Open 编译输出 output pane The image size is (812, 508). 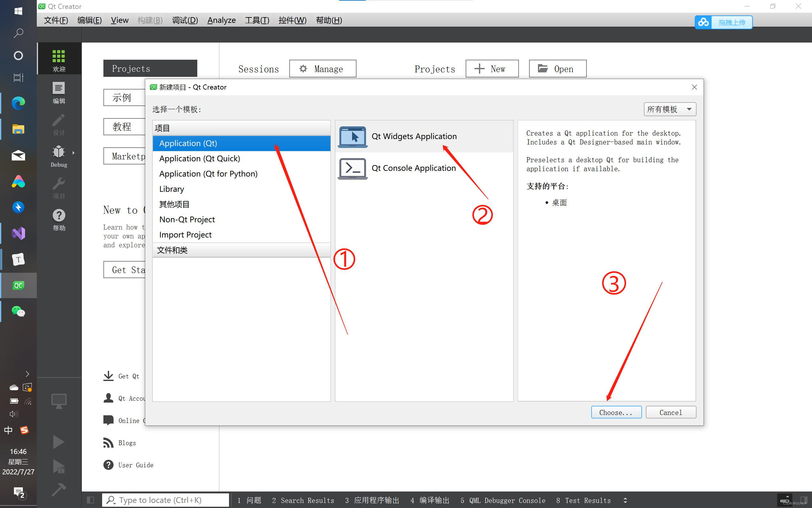[x=430, y=500]
